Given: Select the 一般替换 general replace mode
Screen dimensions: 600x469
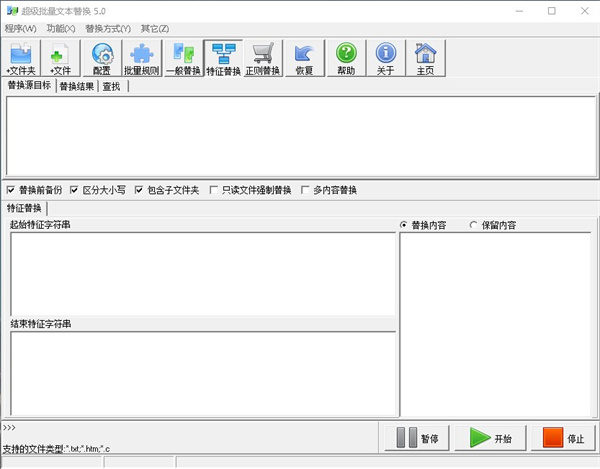Looking at the screenshot, I should 183,58.
